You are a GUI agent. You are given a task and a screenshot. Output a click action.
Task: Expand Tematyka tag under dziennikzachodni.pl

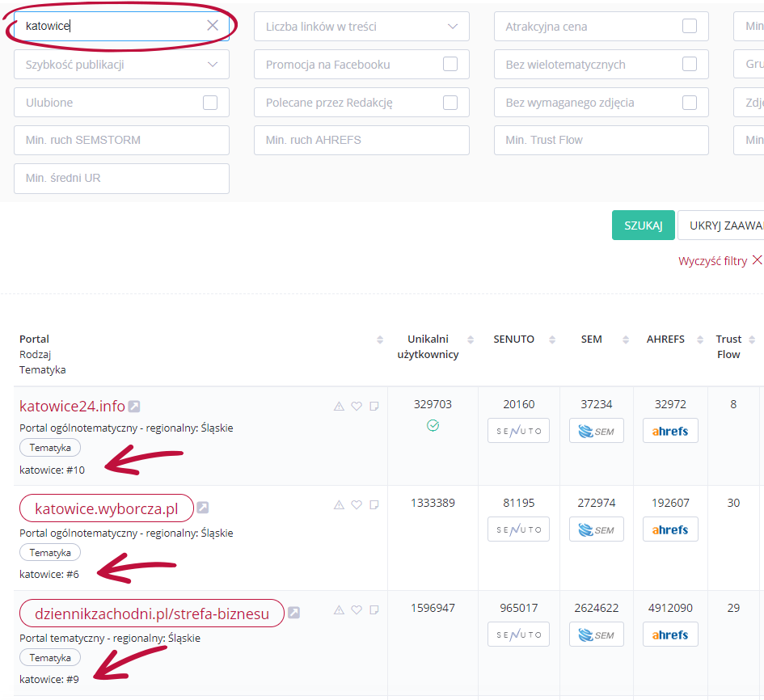coord(49,658)
